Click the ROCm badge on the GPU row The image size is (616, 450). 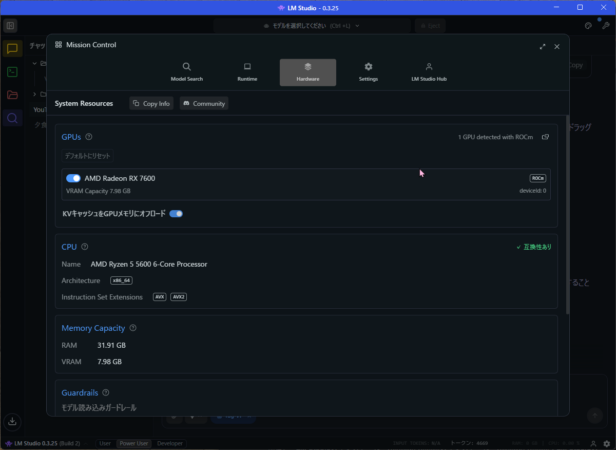537,178
